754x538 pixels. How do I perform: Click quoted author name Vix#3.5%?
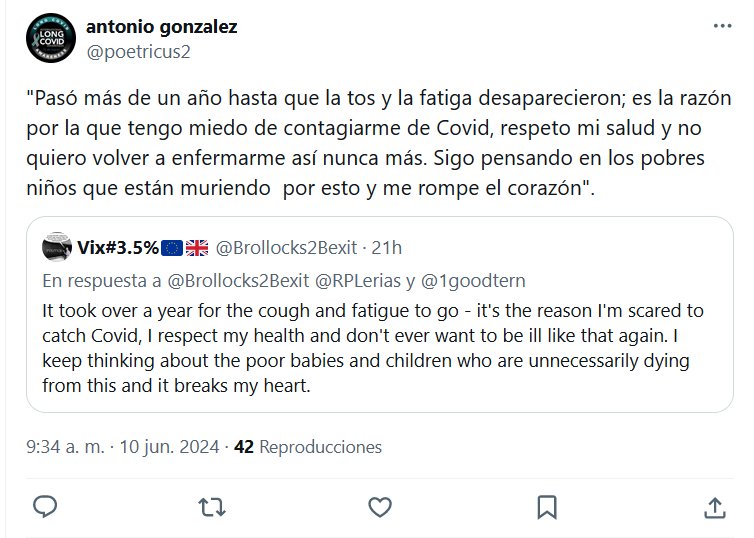[117, 247]
